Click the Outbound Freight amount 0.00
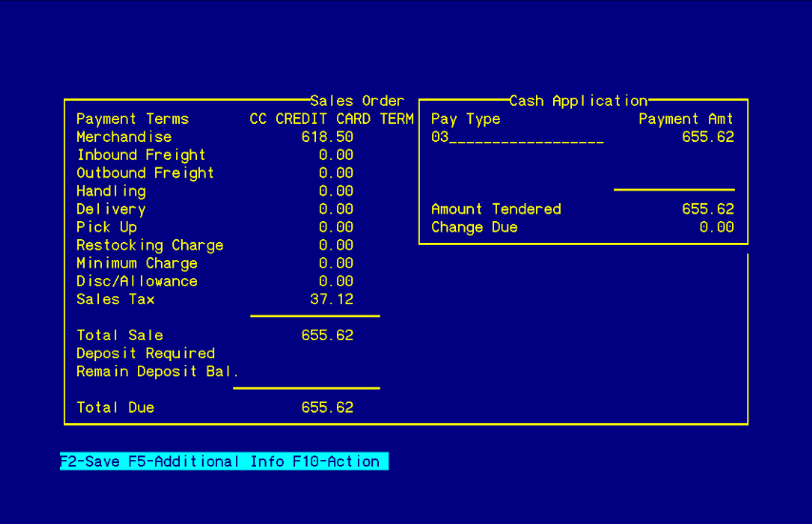The width and height of the screenshot is (812, 524). (x=336, y=173)
